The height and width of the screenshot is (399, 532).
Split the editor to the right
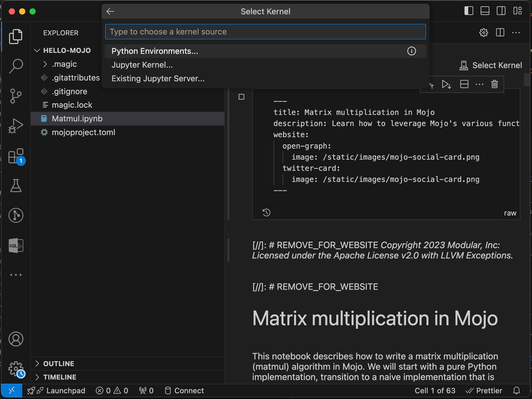[x=500, y=33]
